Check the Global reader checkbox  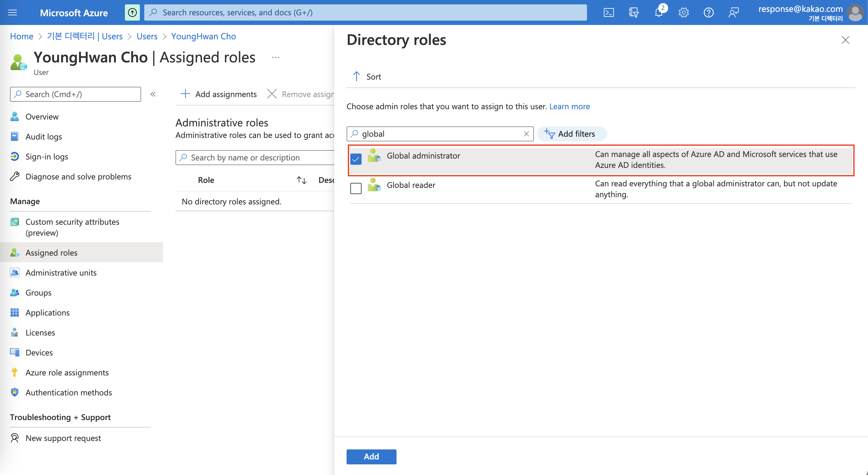point(356,188)
